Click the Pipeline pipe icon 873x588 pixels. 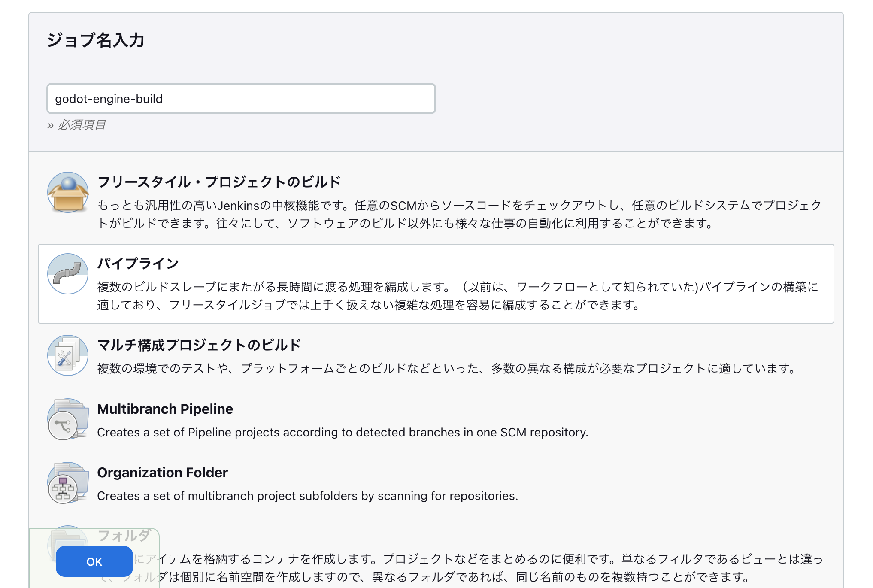pos(68,274)
